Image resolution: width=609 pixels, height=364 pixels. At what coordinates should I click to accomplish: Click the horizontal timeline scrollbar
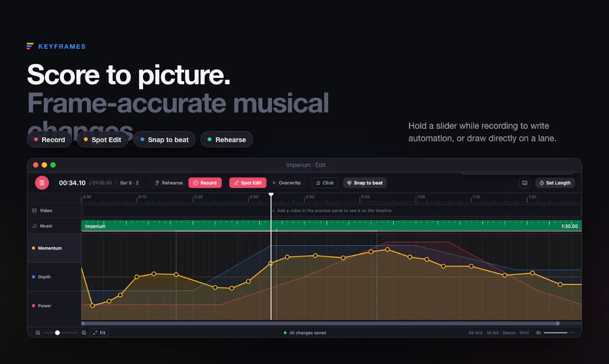point(320,323)
